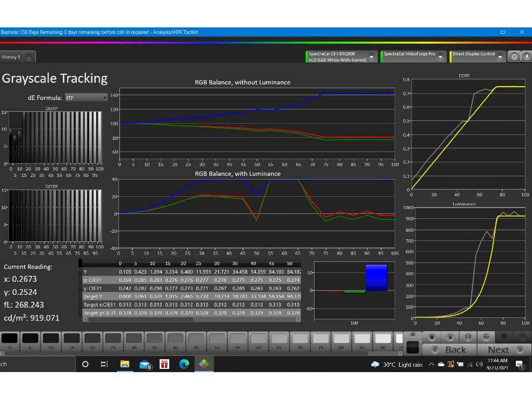Screen dimensions: 532x399
Task: Click the RGB bar chart at 100
Action: point(354,290)
